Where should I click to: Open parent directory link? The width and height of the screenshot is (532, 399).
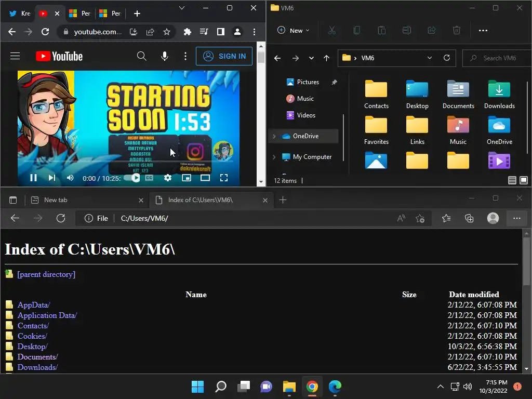[x=46, y=274]
